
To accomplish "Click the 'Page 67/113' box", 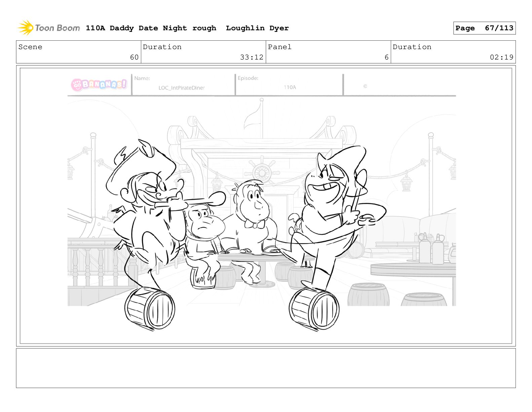I will click(x=484, y=28).
